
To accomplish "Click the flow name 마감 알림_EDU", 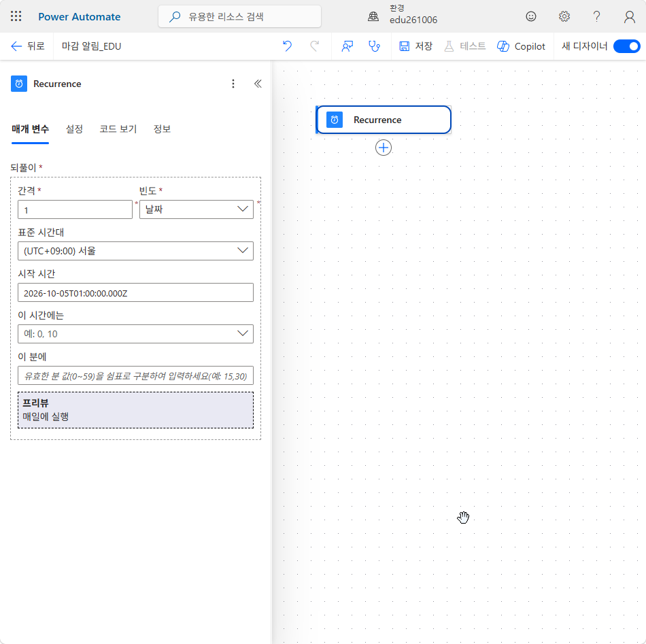I will click(x=92, y=46).
